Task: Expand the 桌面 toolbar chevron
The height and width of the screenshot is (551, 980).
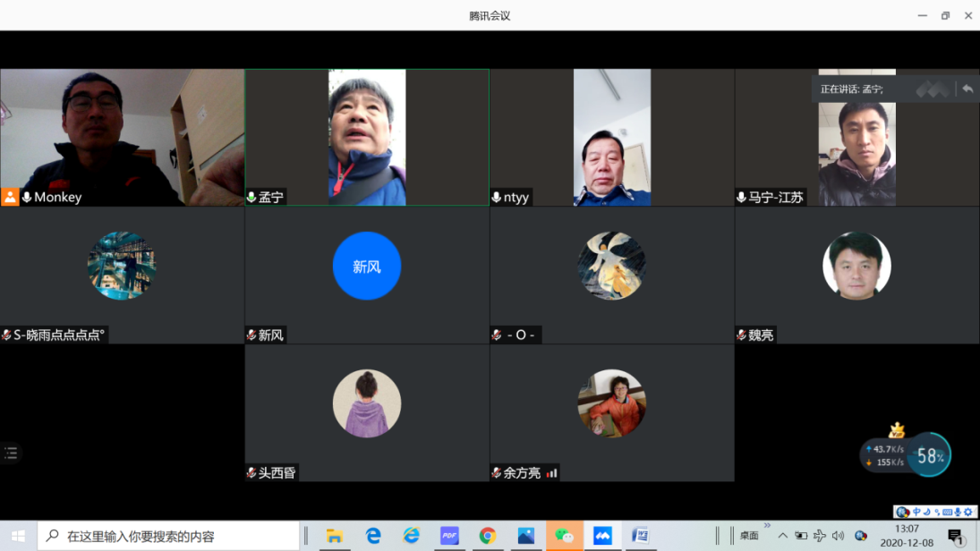Action: click(767, 526)
